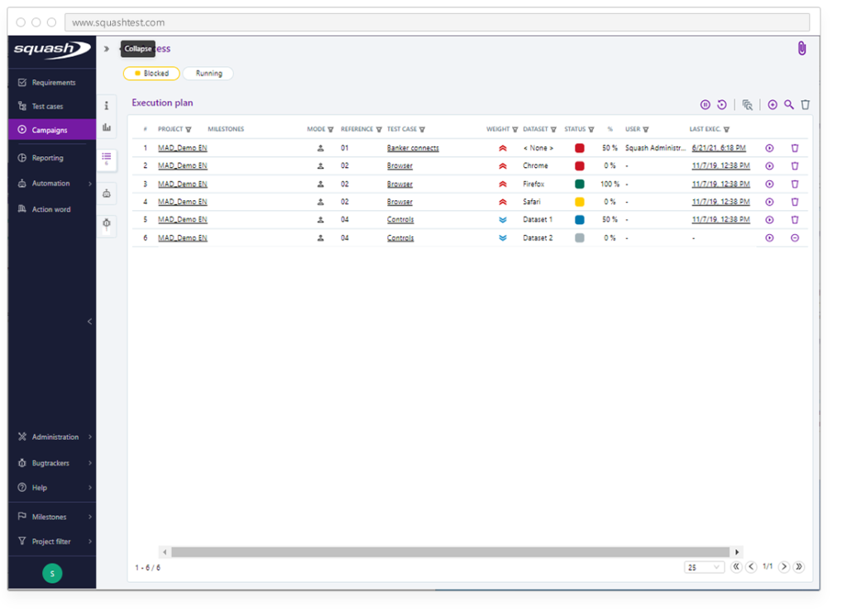Click the red status swatch for Chrome

579,166
